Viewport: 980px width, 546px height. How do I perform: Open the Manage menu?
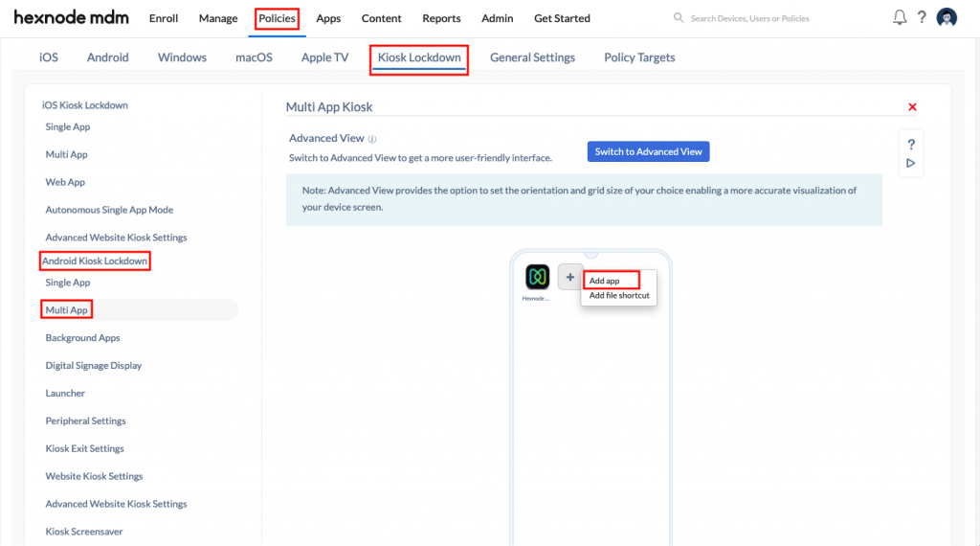(x=218, y=18)
